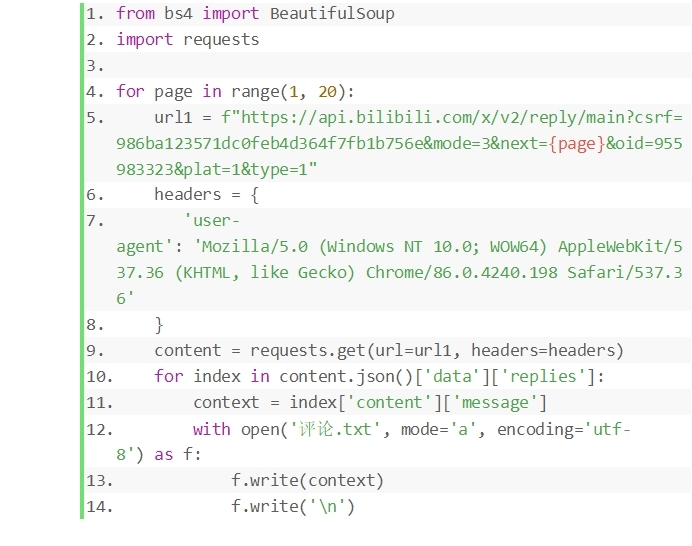Click the ['replies'] key on line 10
This screenshot has height=546, width=692.
tap(548, 377)
